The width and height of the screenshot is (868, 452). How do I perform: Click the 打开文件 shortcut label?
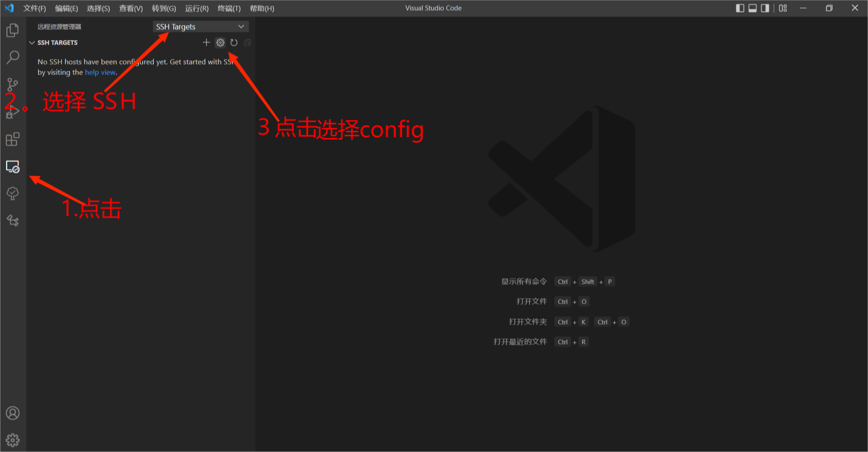[x=532, y=302]
